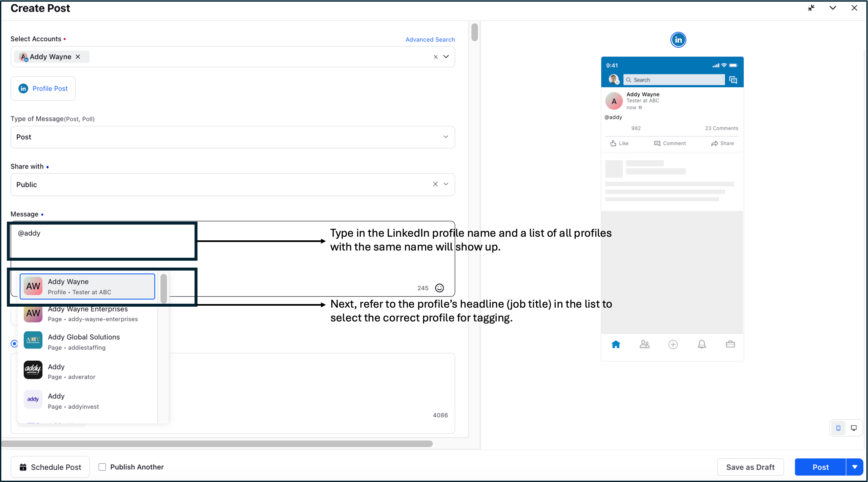Click the Home icon in the preview
Image resolution: width=868 pixels, height=482 pixels.
[616, 344]
